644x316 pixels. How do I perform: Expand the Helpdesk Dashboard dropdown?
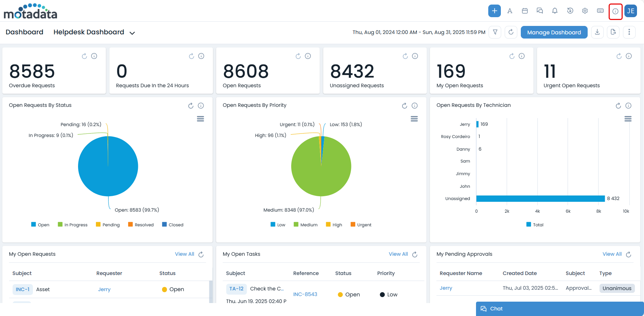point(132,33)
